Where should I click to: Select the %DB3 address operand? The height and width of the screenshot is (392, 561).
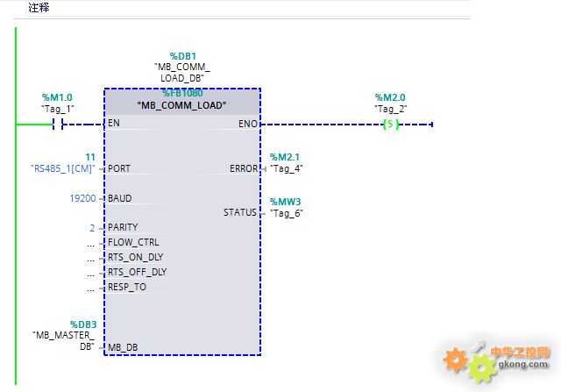(x=83, y=324)
